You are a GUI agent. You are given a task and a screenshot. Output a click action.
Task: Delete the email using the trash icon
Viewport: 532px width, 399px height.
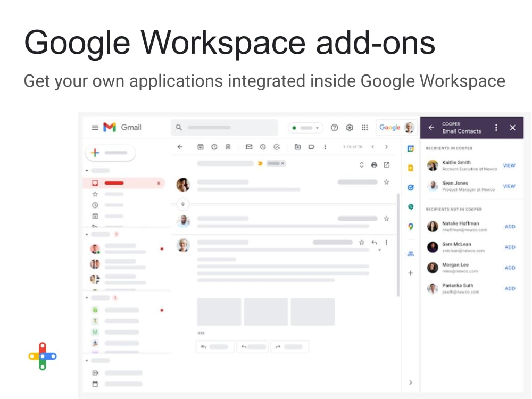pos(228,147)
